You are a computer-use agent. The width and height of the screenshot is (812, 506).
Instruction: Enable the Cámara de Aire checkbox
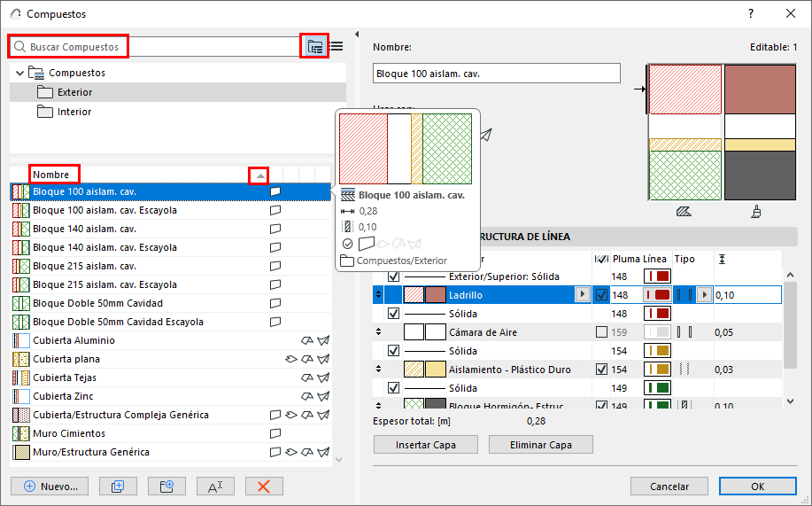pos(601,331)
